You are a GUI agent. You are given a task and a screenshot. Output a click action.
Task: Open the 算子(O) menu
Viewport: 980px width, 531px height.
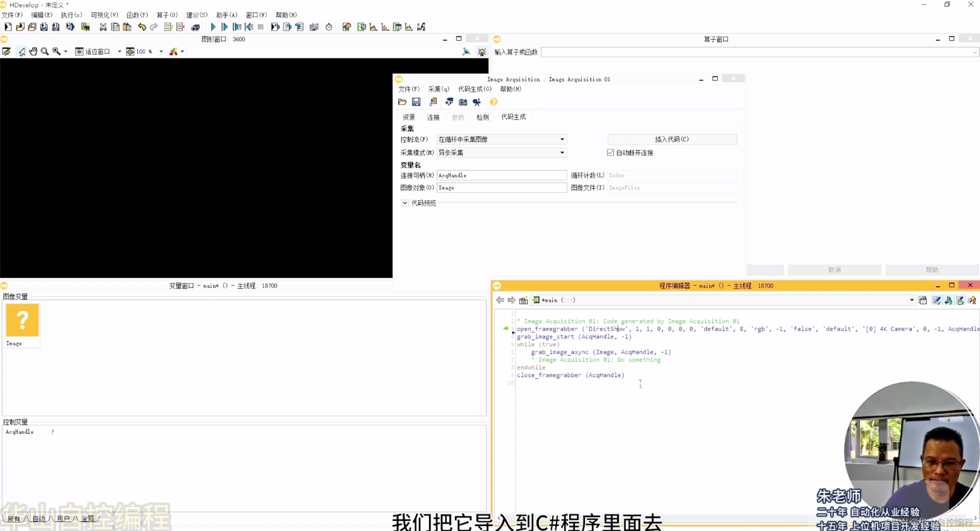[x=167, y=15]
